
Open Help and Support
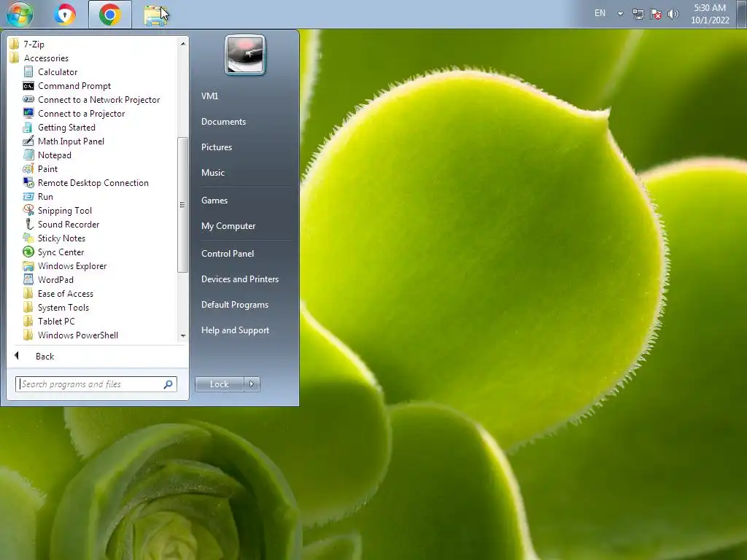coord(235,330)
